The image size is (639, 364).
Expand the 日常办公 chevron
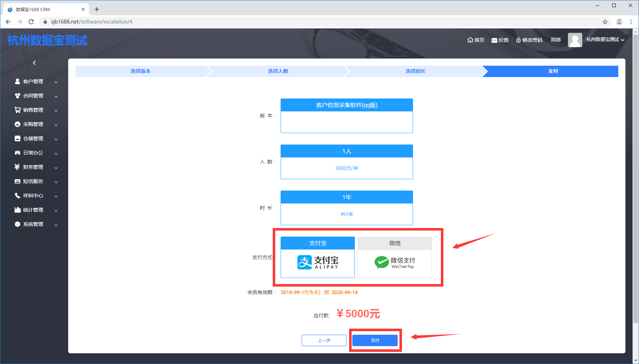click(56, 153)
